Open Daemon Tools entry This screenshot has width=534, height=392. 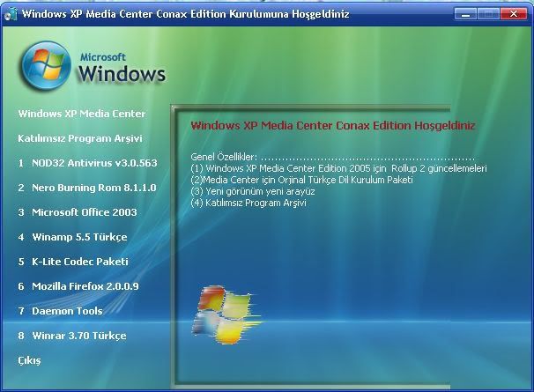point(60,311)
